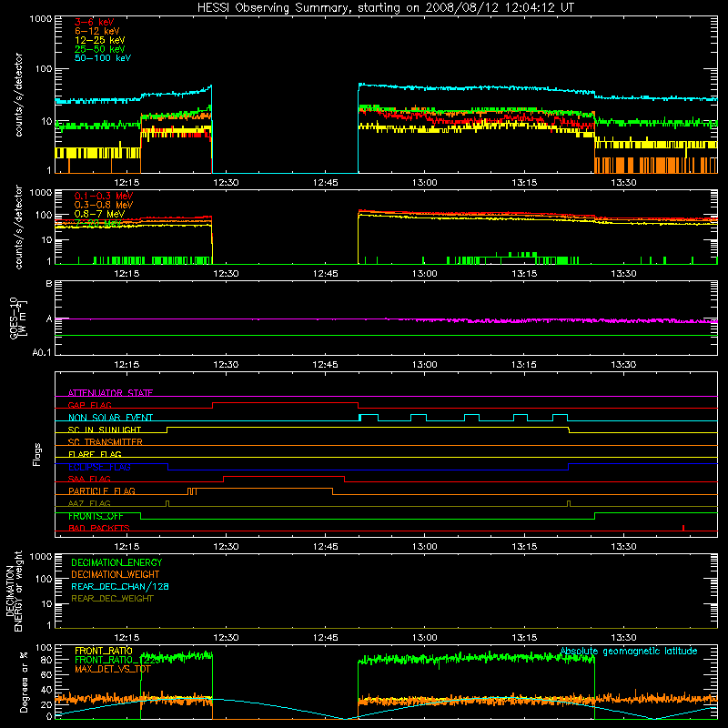The image size is (728, 728).
Task: Click the A0.1 level label on GOES axis
Action: [x=42, y=353]
